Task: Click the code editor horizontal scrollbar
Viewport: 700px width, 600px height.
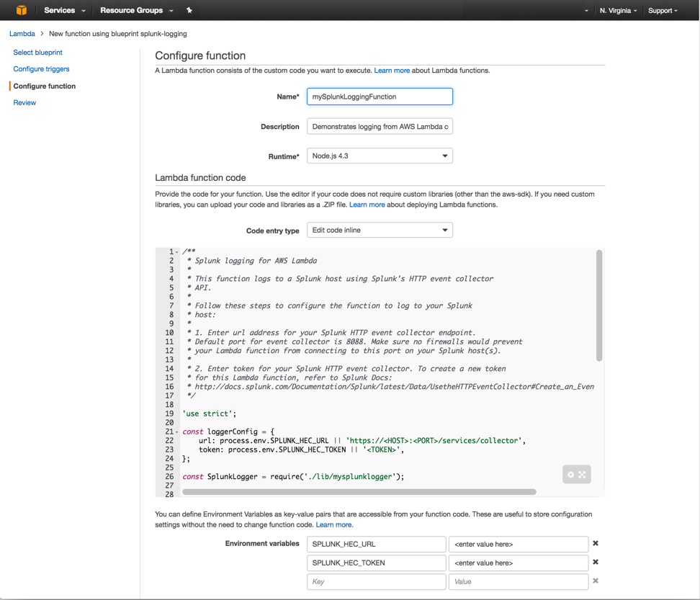Action: pos(359,491)
